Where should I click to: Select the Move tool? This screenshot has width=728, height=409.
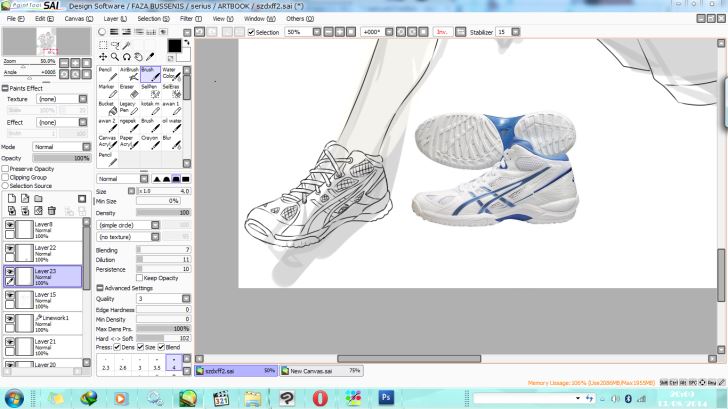103,57
